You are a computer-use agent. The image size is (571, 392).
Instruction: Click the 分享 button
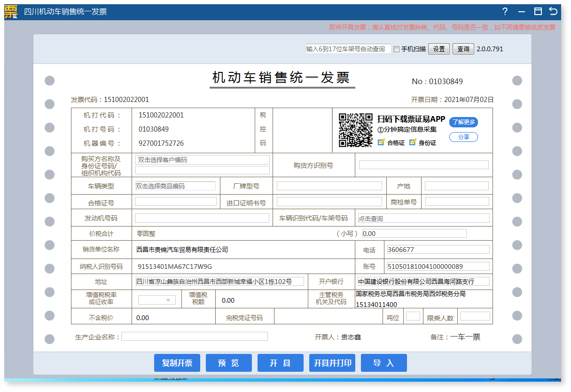tap(463, 137)
